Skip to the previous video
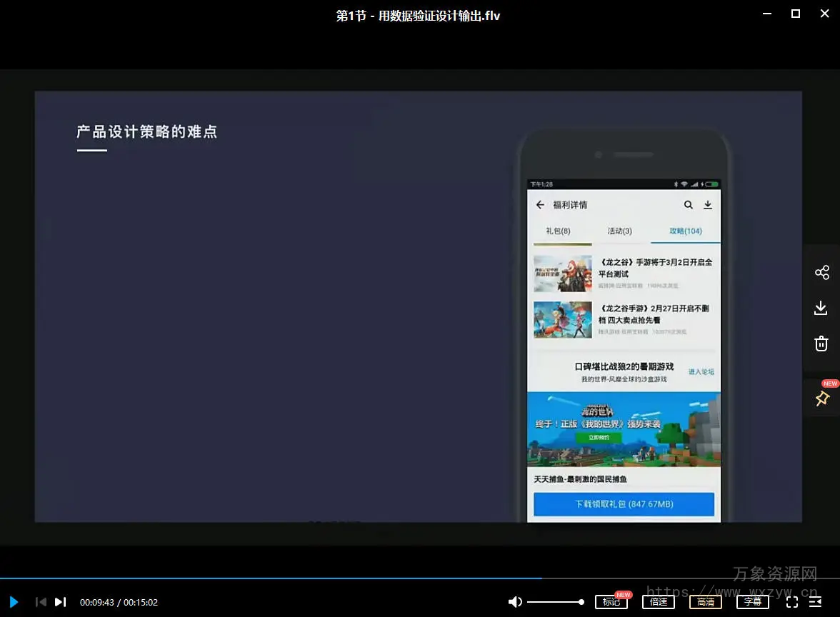This screenshot has width=840, height=617. coord(41,602)
